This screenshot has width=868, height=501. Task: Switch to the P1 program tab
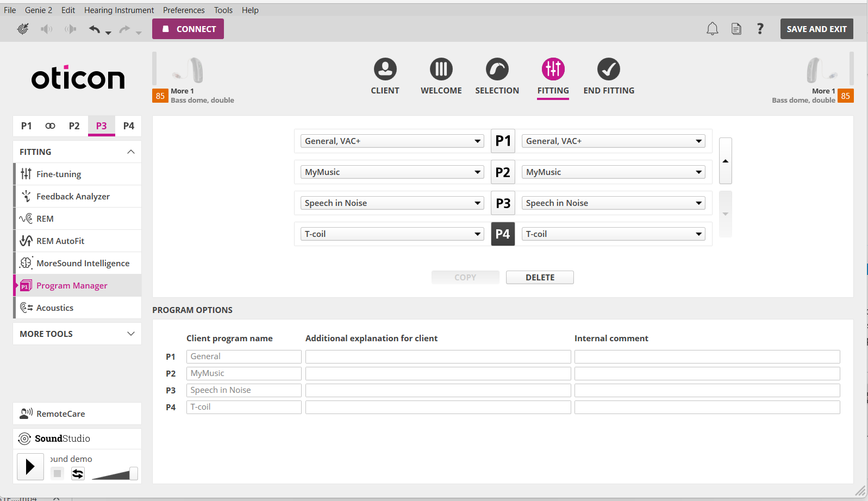(26, 126)
